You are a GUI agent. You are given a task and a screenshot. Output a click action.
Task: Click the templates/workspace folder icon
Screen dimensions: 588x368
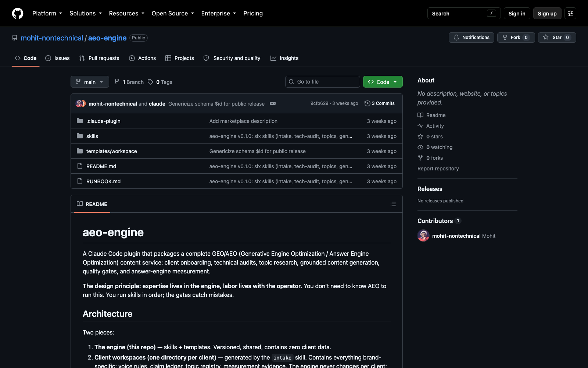80,151
